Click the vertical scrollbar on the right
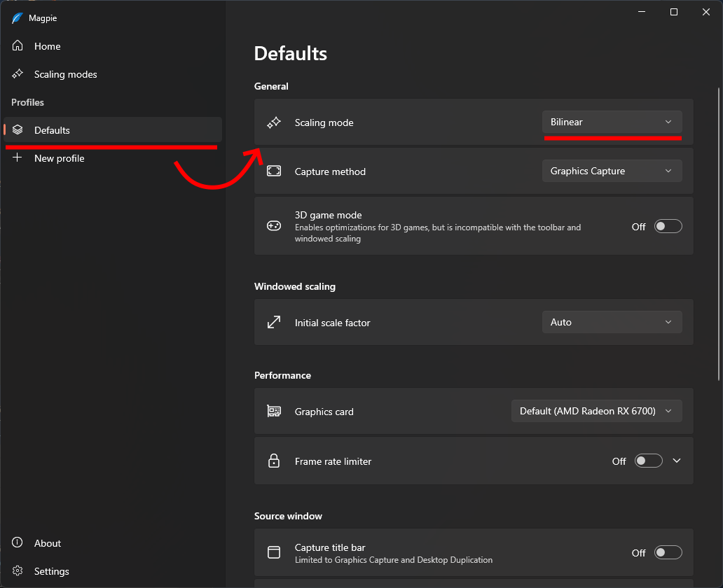The width and height of the screenshot is (723, 588). [x=718, y=231]
